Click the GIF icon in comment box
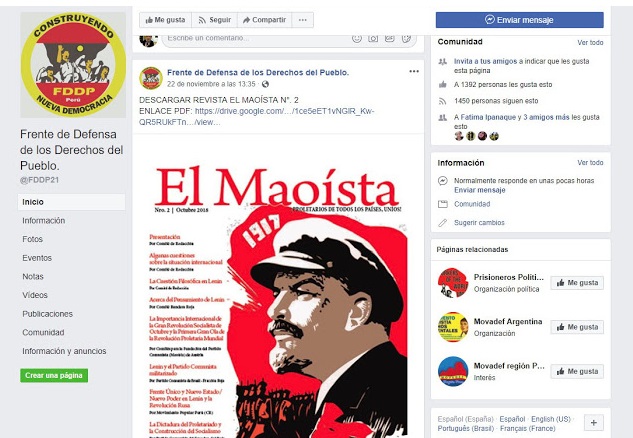The height and width of the screenshot is (438, 633). click(x=390, y=38)
